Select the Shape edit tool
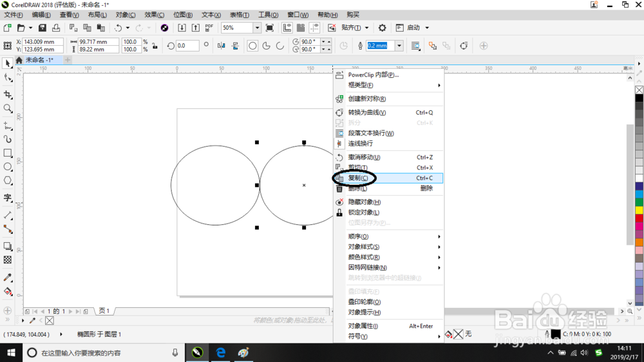Screen dimensions: 644x362 (7, 77)
